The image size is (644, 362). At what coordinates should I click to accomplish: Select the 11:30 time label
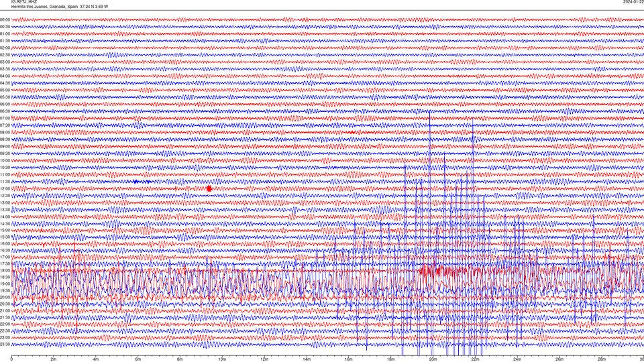(5, 182)
